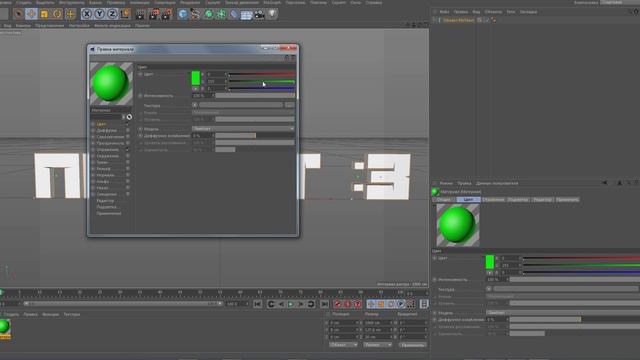Image resolution: width=640 pixels, height=360 pixels.
Task: Activate the Move tool
Action: coord(31,14)
